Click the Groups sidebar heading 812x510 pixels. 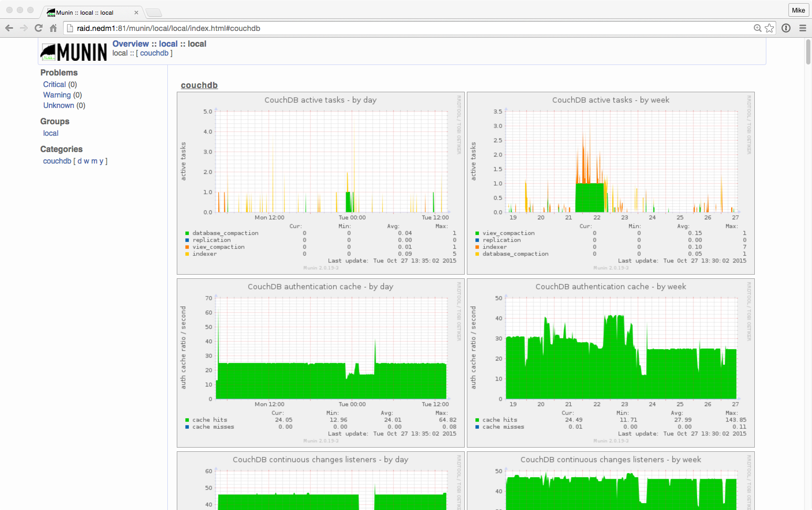point(55,122)
